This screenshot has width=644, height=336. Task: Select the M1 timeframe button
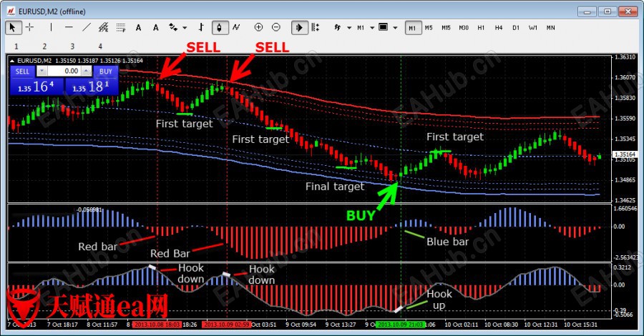click(413, 28)
